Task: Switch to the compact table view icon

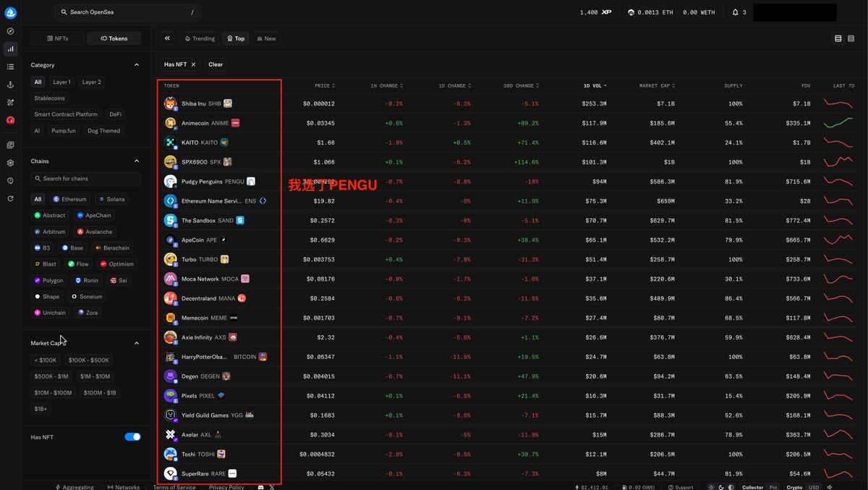Action: (851, 38)
